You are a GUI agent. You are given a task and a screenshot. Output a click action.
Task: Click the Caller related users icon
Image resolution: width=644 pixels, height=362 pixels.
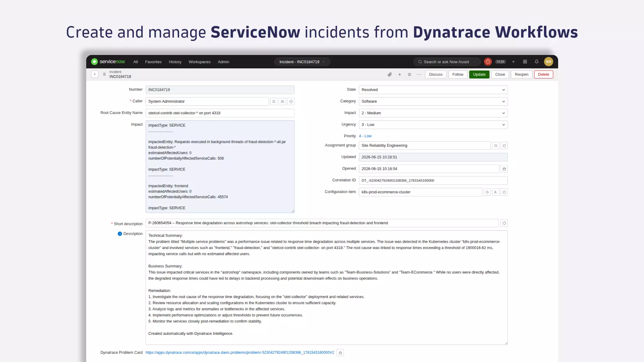282,102
